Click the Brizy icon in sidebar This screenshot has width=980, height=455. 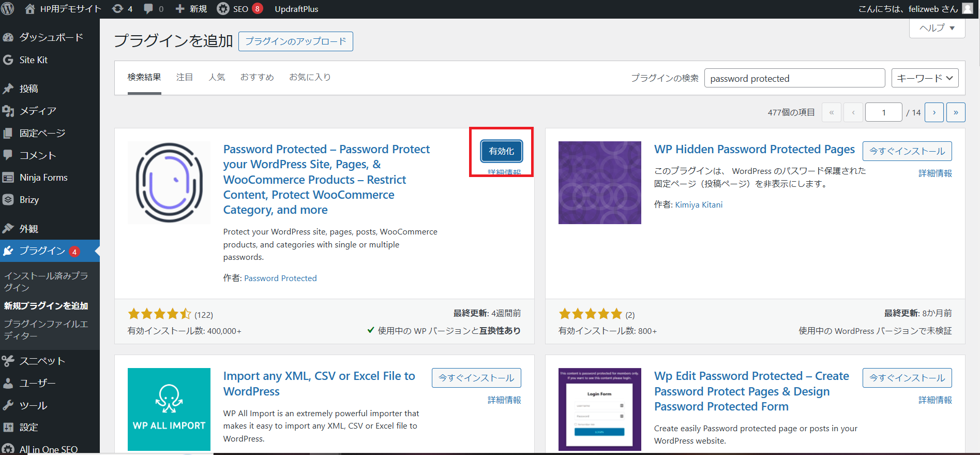coord(8,200)
